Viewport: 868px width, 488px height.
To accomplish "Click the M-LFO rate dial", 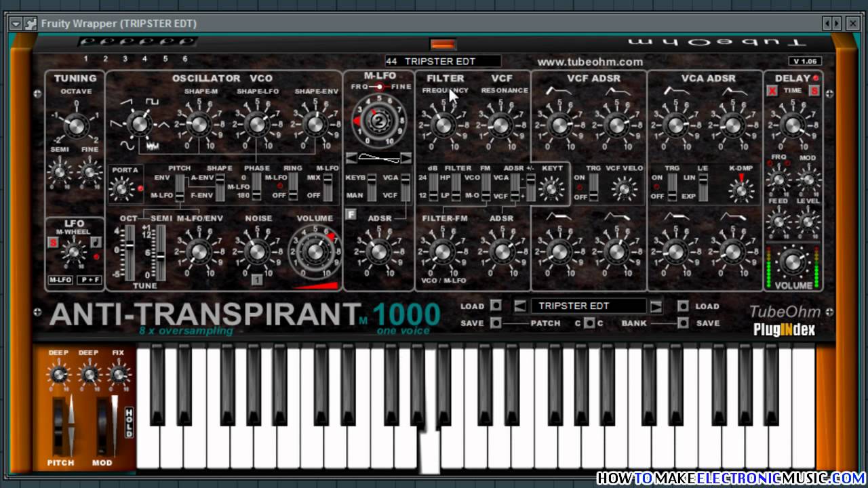I will click(x=378, y=122).
